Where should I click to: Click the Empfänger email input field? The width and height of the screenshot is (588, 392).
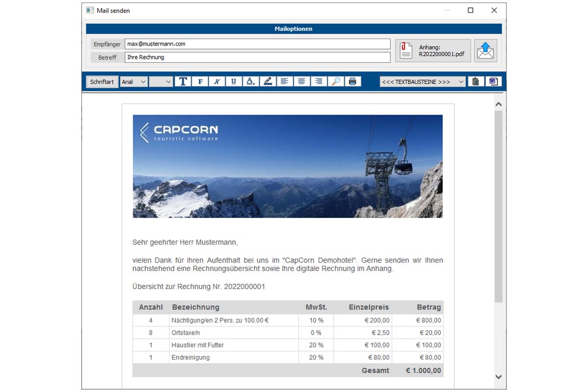(257, 44)
